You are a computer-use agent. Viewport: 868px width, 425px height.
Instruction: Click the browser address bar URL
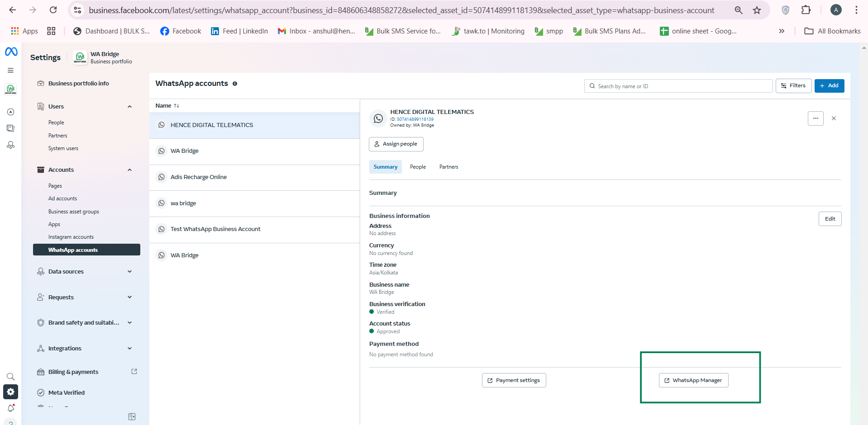(x=401, y=10)
